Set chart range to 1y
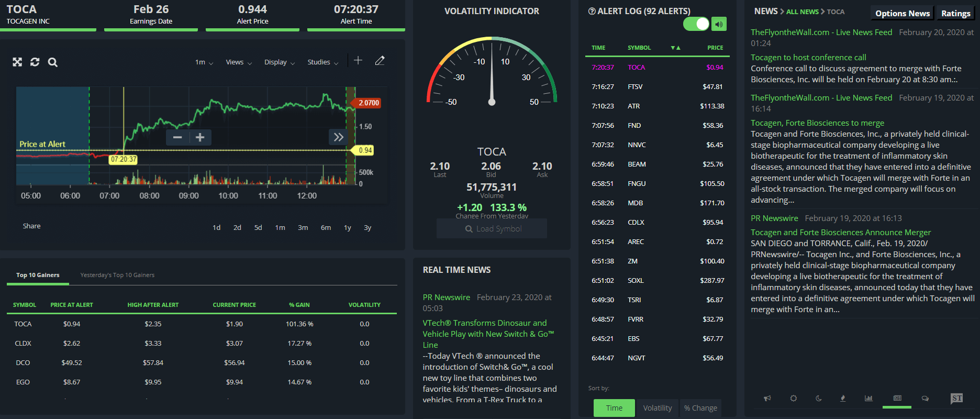 coord(348,227)
